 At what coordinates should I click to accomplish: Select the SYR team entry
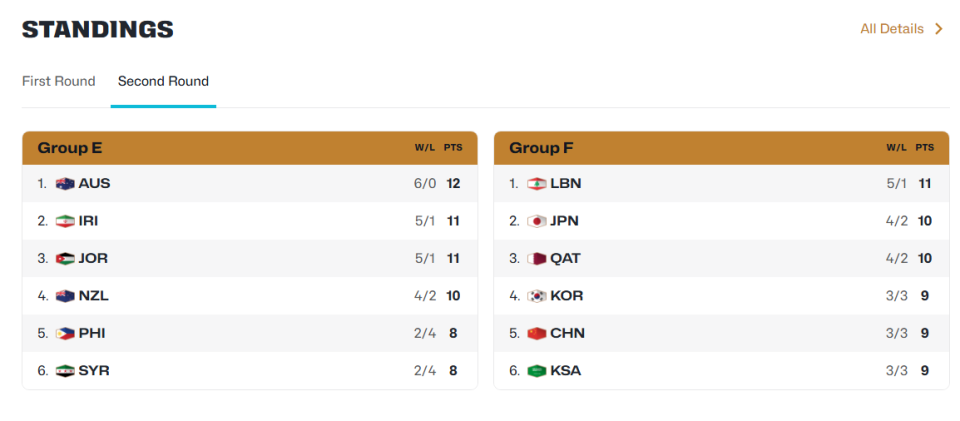tap(250, 371)
